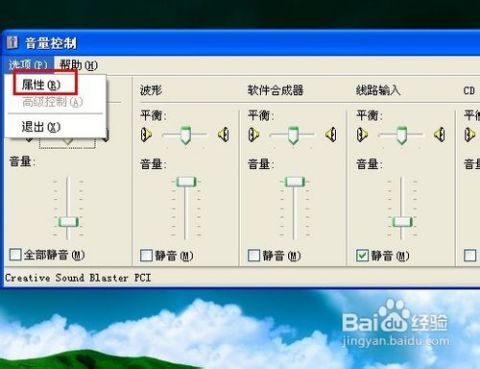This screenshot has height=369, width=480.
Task: Click left speaker icon in 波形 balance
Action: (x=146, y=134)
